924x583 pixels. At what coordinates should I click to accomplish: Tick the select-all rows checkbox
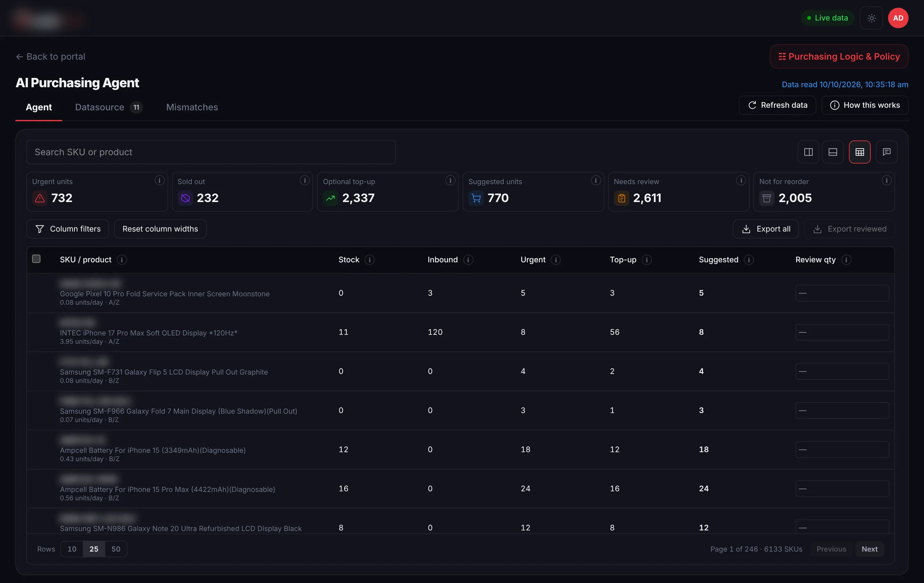tap(36, 259)
